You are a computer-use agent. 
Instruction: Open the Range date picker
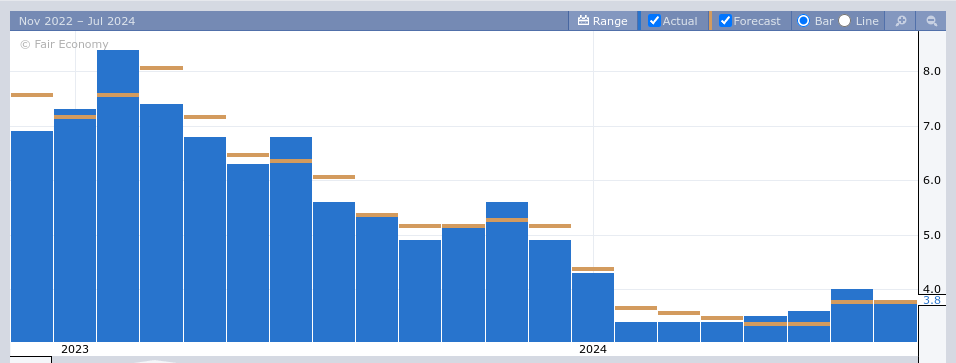point(602,21)
